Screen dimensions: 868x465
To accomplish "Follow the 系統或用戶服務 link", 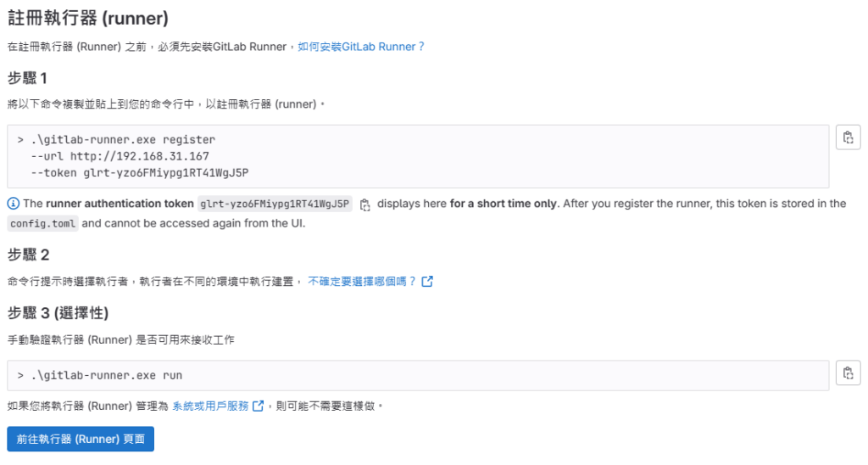I will tap(210, 406).
